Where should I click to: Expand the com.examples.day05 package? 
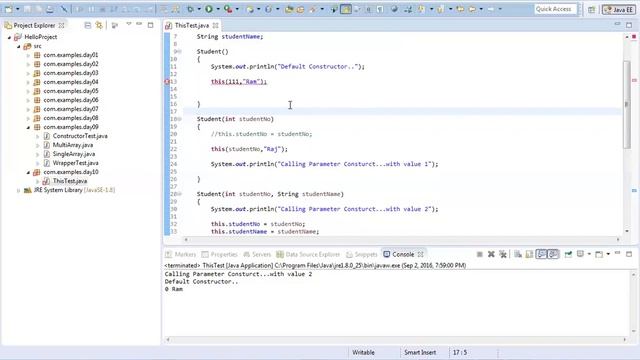[28, 91]
